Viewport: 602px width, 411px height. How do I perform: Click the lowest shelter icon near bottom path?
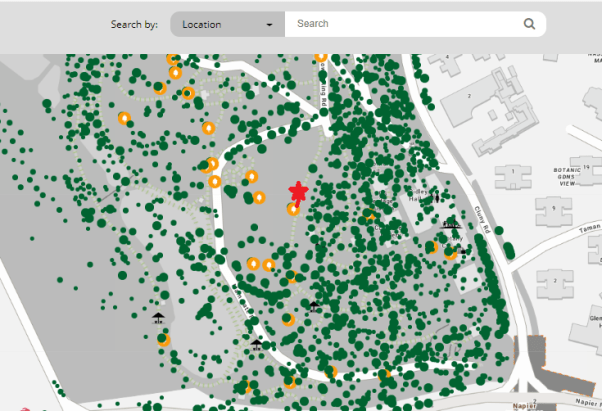256,344
